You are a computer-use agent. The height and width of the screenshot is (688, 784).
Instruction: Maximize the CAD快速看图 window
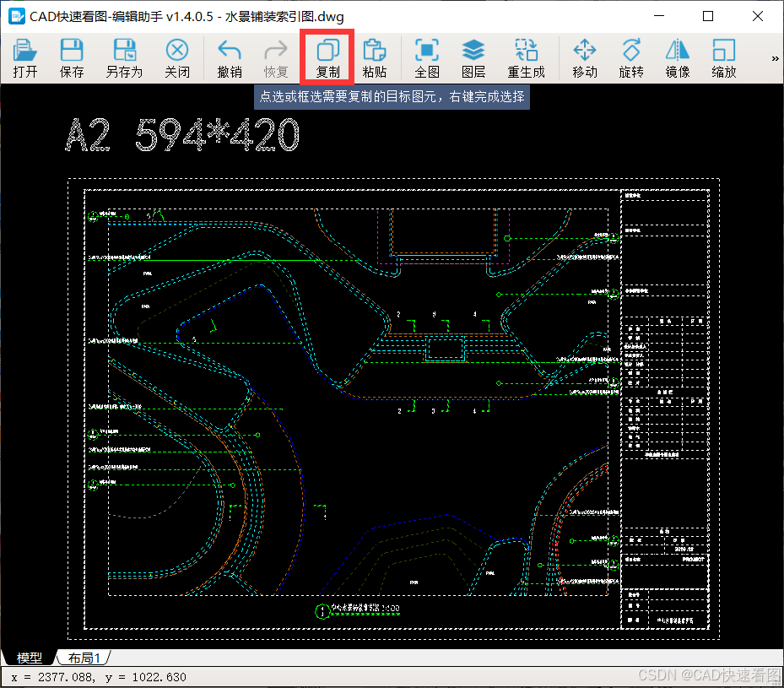point(708,16)
